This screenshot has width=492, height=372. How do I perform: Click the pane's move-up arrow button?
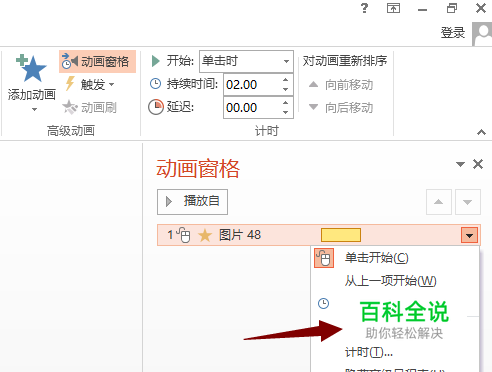(439, 202)
